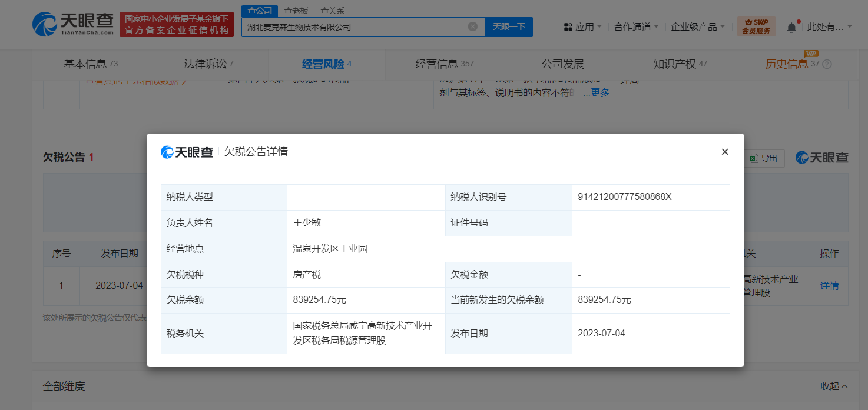Select the 查公司 search tab
The image size is (868, 410).
[260, 11]
